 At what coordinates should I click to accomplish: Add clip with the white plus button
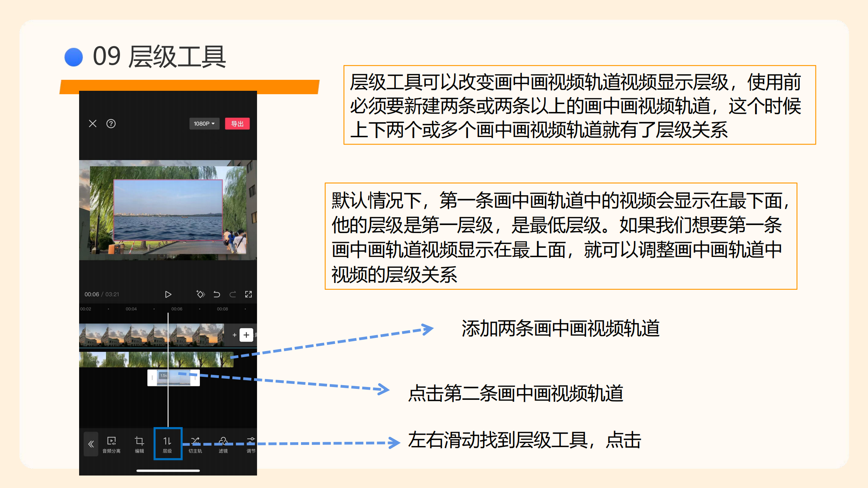click(x=246, y=335)
